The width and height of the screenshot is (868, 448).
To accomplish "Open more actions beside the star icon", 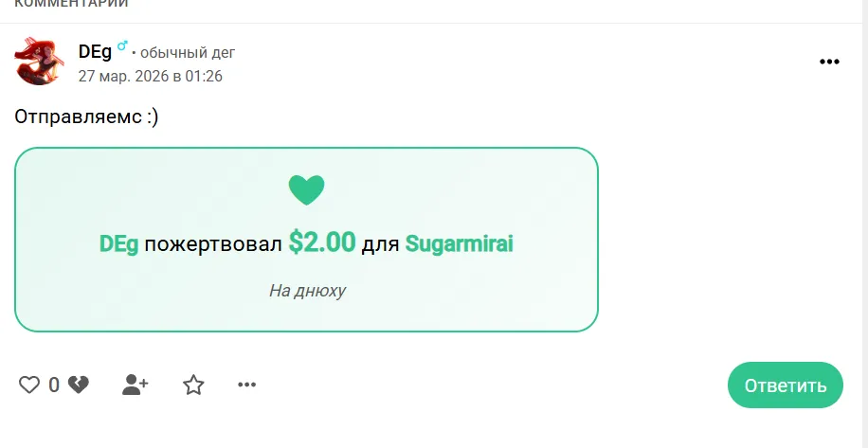I will click(247, 385).
